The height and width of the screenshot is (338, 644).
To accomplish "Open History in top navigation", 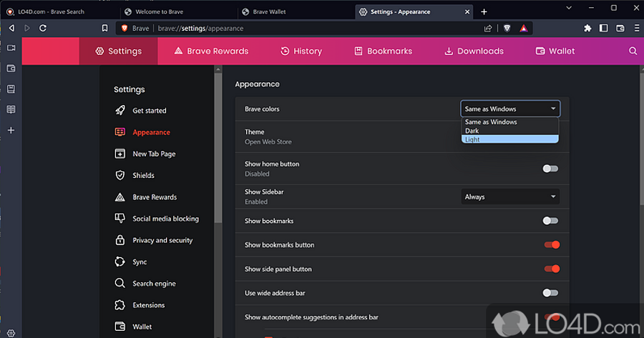I will coord(301,51).
